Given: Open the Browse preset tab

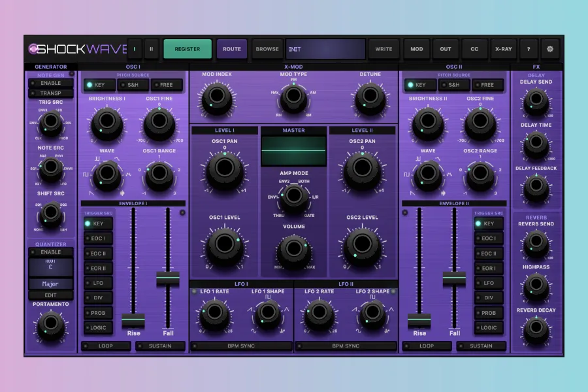Looking at the screenshot, I should 267,49.
